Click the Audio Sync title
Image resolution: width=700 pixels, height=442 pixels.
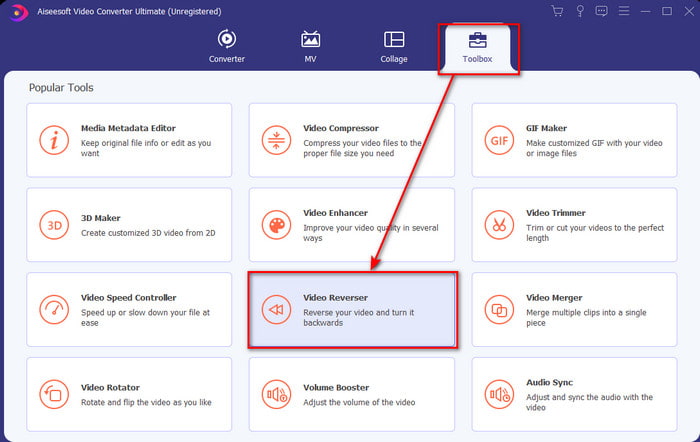pyautogui.click(x=550, y=383)
